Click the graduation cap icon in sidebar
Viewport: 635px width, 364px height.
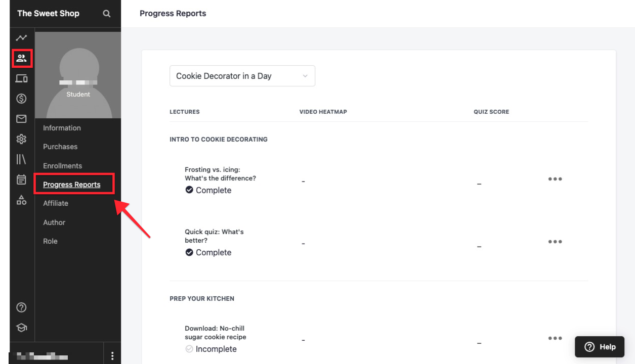[21, 328]
